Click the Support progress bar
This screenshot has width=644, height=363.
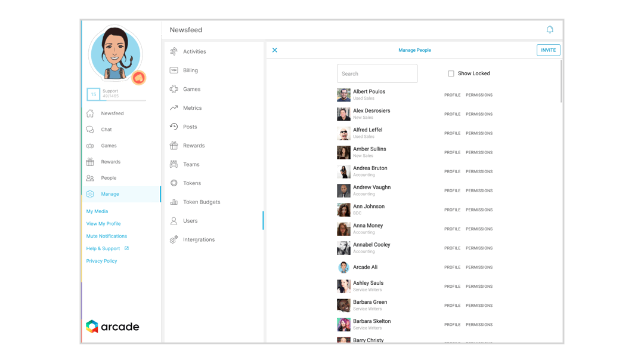click(124, 100)
